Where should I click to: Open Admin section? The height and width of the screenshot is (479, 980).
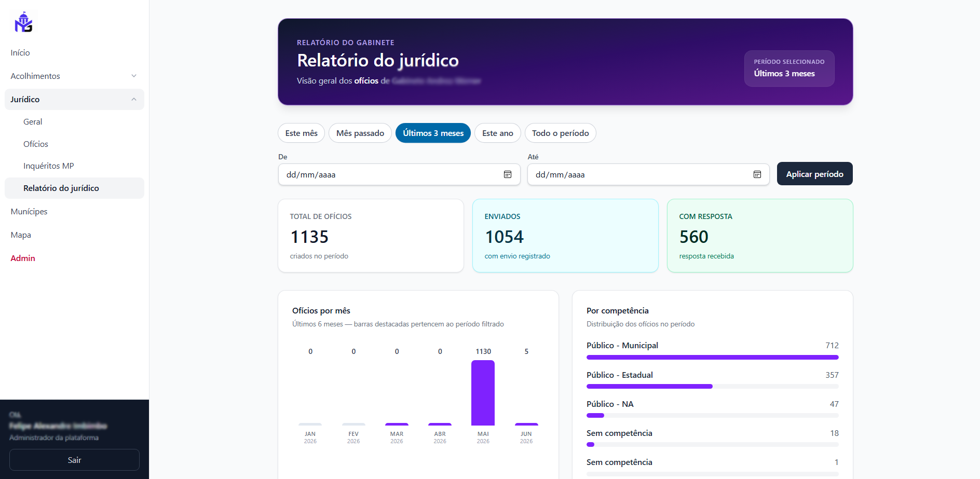(23, 258)
